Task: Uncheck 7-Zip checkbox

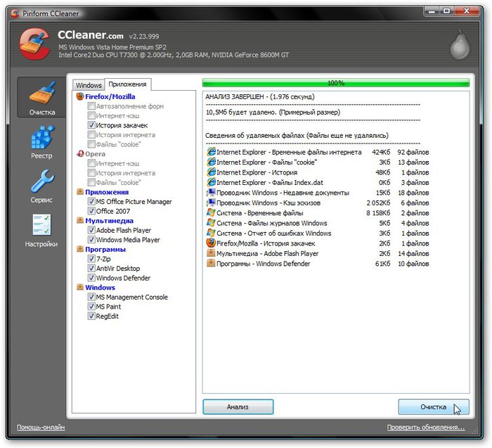Action: pyautogui.click(x=91, y=258)
